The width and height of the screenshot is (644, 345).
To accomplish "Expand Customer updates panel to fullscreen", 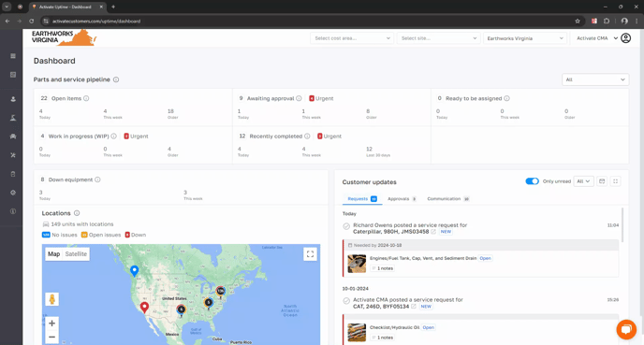I will (x=615, y=181).
